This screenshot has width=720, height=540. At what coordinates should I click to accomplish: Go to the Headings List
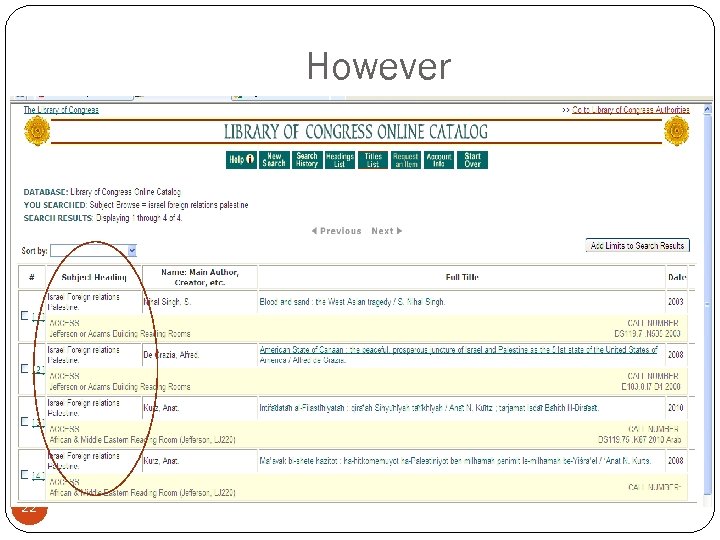tap(340, 160)
